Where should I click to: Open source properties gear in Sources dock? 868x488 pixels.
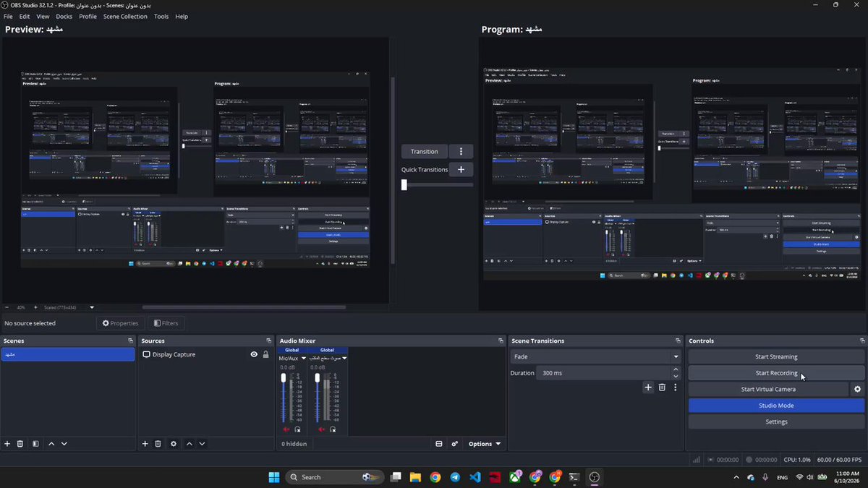click(x=174, y=444)
